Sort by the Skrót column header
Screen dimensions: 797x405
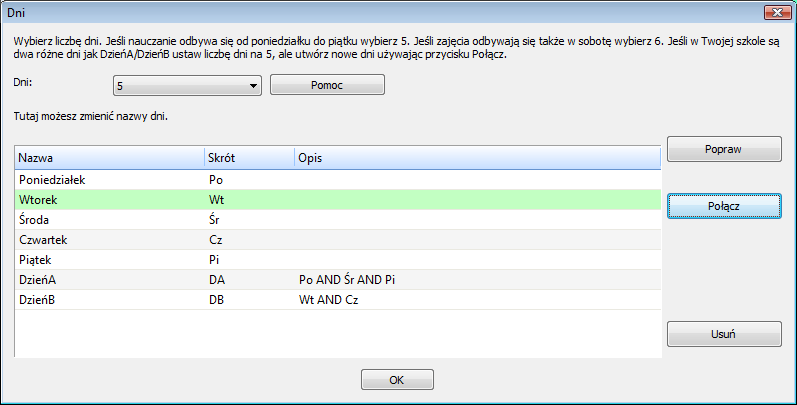pyautogui.click(x=249, y=158)
